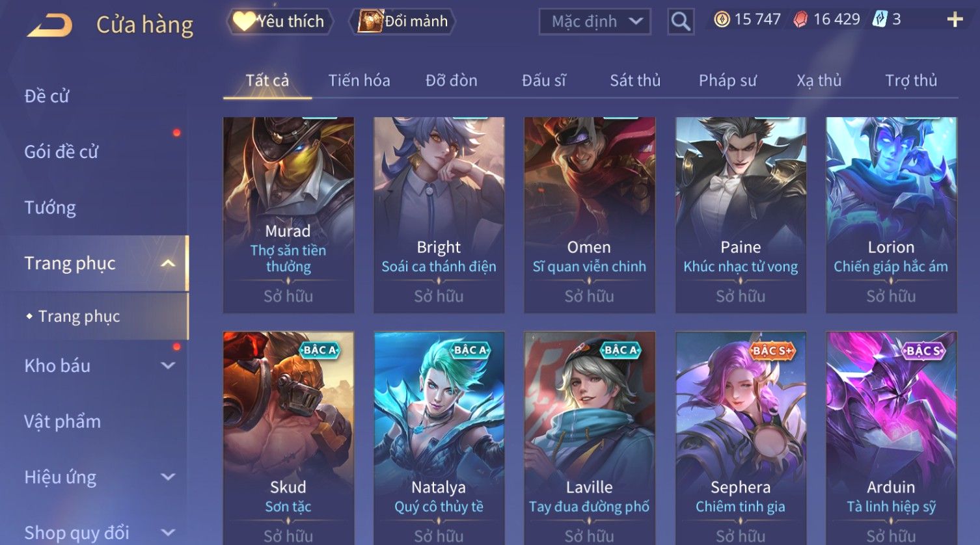Click the gold coin currency icon
The image size is (980, 545).
tap(722, 20)
